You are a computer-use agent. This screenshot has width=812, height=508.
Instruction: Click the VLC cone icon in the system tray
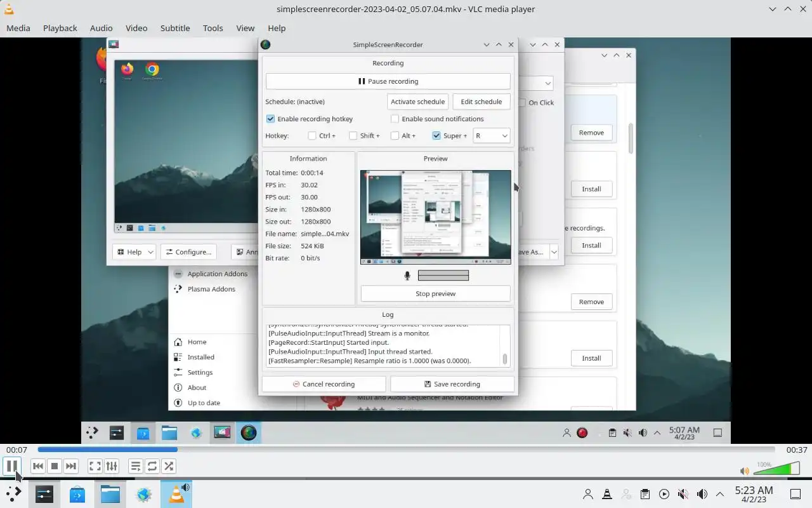pyautogui.click(x=607, y=494)
